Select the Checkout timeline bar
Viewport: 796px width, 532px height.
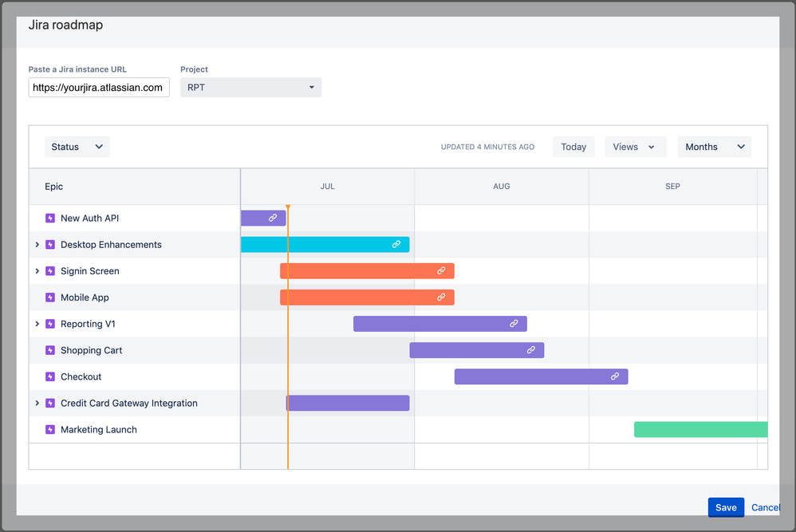tap(541, 376)
